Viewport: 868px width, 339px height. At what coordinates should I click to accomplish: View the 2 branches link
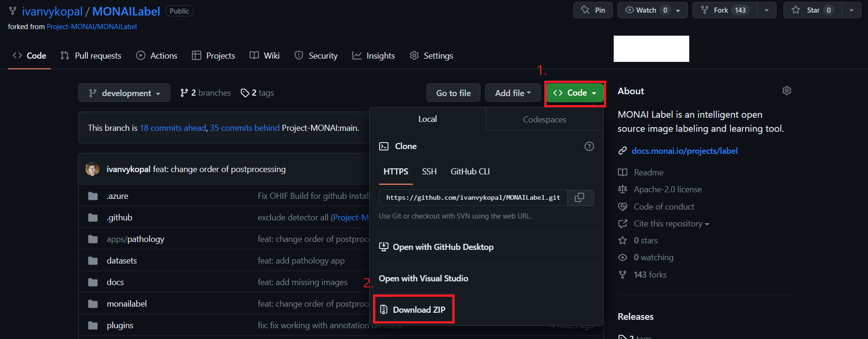pyautogui.click(x=206, y=93)
